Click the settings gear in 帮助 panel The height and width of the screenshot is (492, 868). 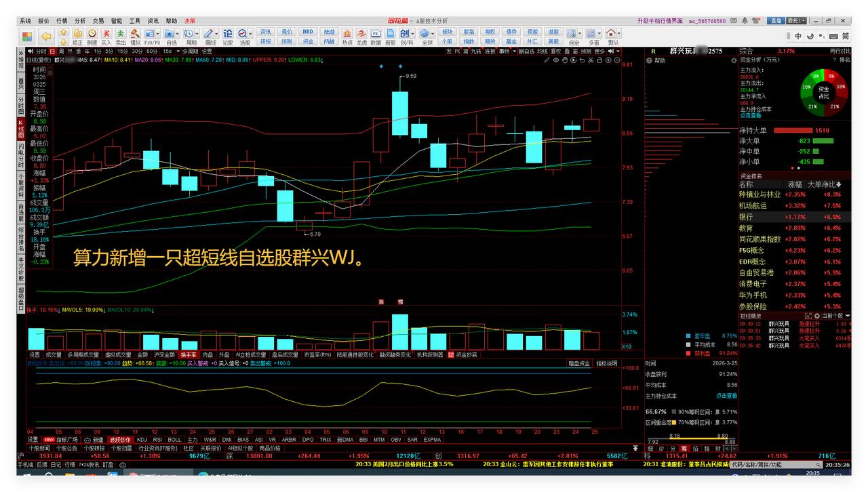point(733,60)
